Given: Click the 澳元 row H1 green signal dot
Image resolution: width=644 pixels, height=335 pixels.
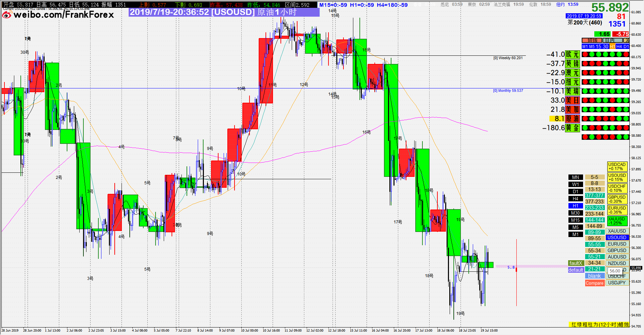Looking at the screenshot, I should [612, 73].
